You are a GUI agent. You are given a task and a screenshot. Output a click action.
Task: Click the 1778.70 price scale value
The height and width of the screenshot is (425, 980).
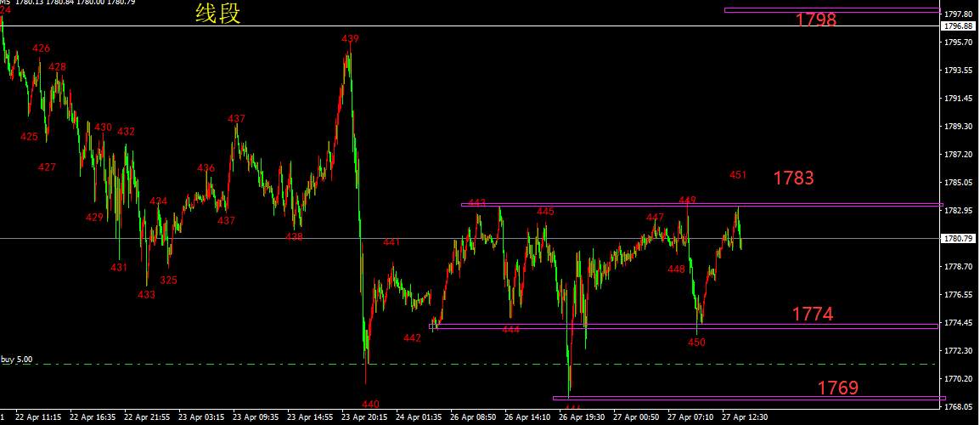960,267
